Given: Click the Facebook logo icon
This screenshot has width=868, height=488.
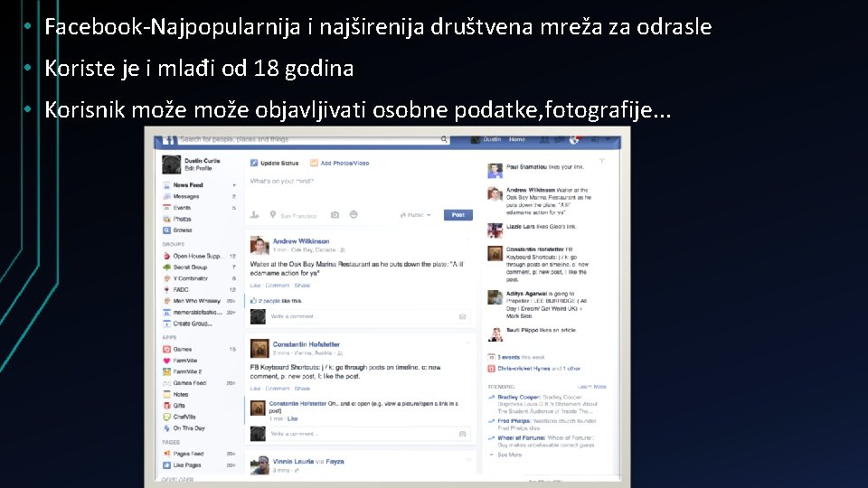Looking at the screenshot, I should 169,140.
